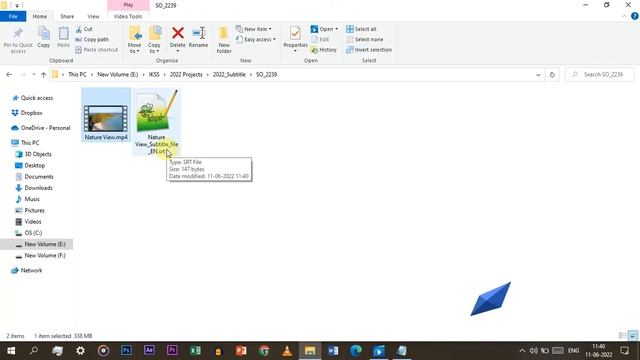Click the Help question mark icon

(634, 16)
